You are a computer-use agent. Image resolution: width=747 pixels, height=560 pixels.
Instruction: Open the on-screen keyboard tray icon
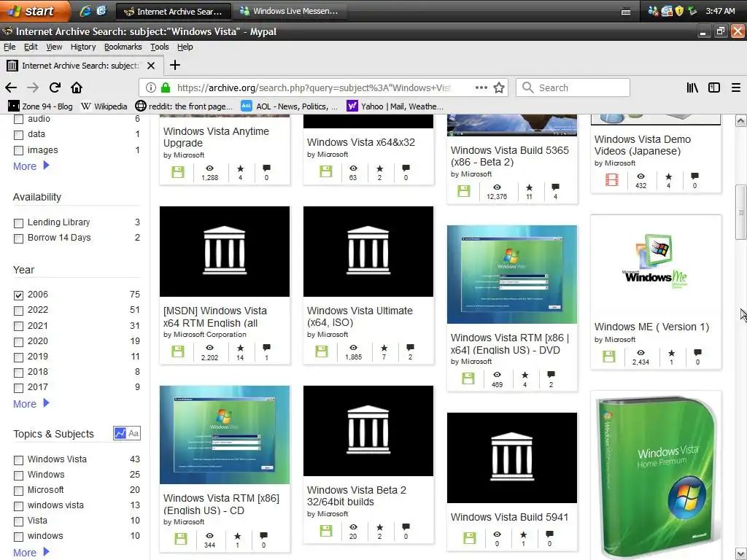(x=626, y=12)
